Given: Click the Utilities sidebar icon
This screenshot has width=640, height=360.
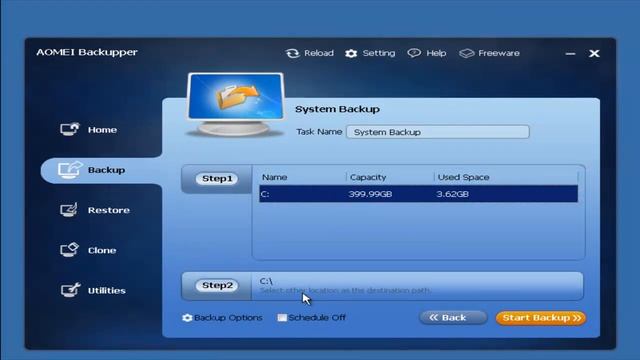Looking at the screenshot, I should click(x=70, y=290).
